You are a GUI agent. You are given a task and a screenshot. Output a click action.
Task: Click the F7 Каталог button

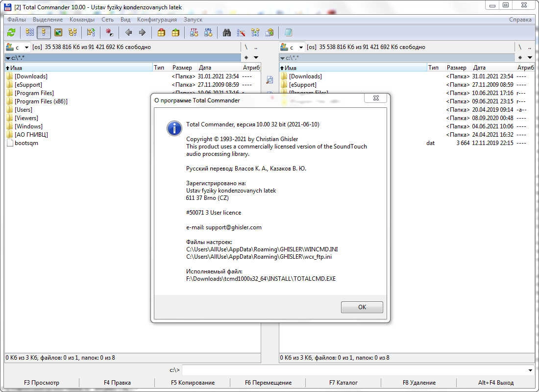[343, 383]
